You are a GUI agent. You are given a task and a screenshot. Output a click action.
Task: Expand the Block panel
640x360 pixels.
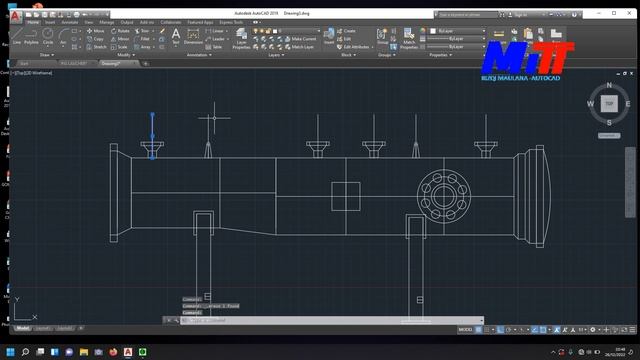[348, 55]
